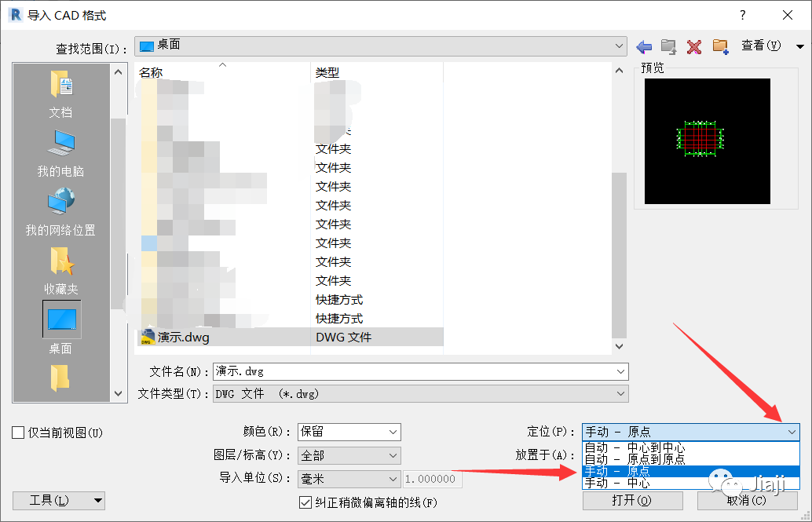Viewport: 812px width, 522px height.
Task: Click the 取消(C) button
Action: pyautogui.click(x=748, y=500)
